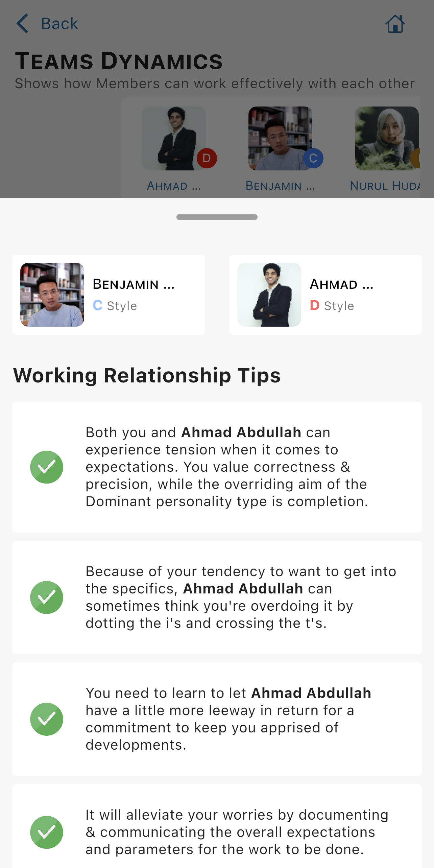The width and height of the screenshot is (434, 868).
Task: Tap the checkmark beside the tension tip
Action: [x=47, y=467]
